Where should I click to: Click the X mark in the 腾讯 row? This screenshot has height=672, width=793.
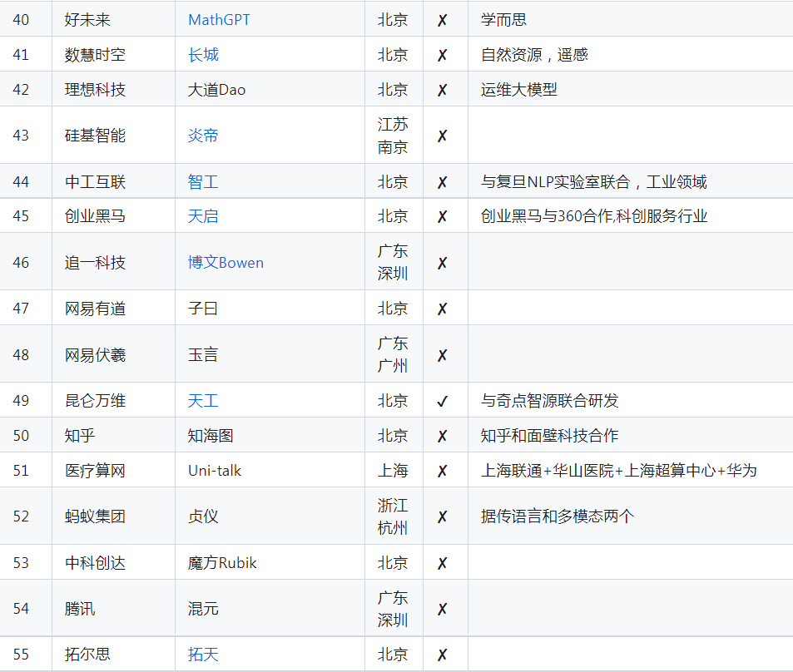tap(442, 609)
